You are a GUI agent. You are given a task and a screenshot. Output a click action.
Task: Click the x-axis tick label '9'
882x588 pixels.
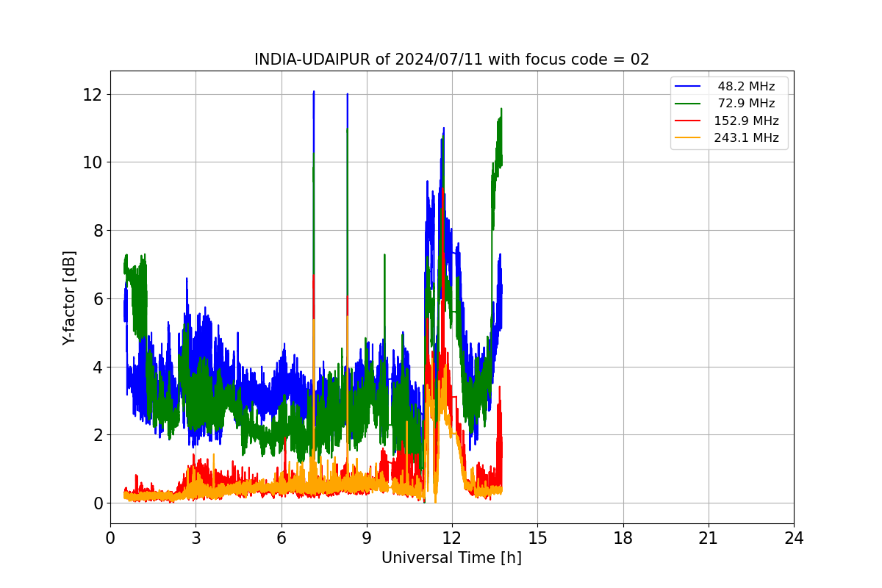[x=367, y=538]
